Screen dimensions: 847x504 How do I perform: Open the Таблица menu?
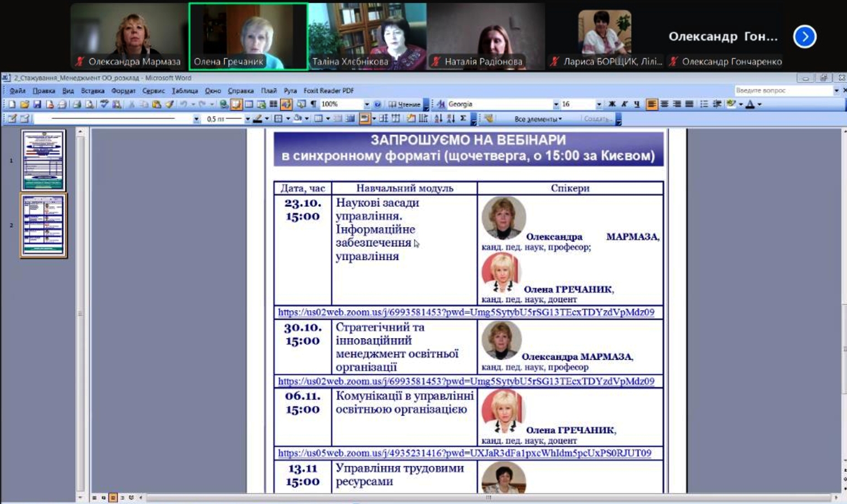click(185, 91)
